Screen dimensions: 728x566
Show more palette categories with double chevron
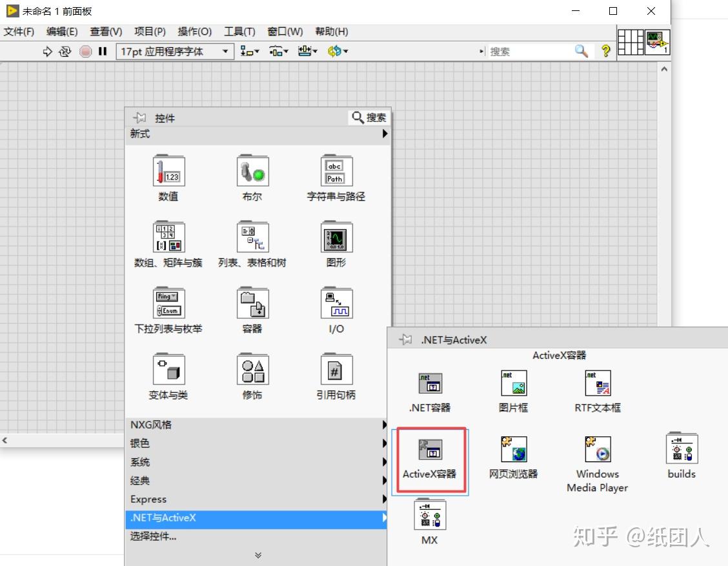258,555
